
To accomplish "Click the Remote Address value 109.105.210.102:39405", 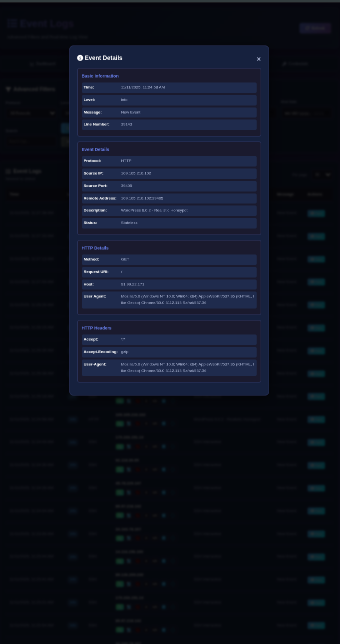I will coord(142,198).
